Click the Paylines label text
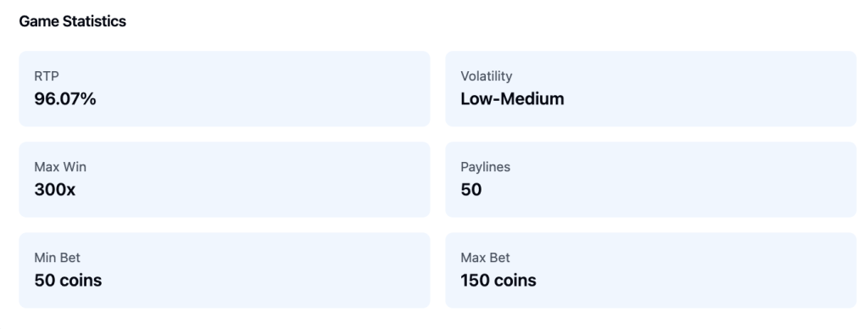This screenshot has width=868, height=329. (486, 167)
